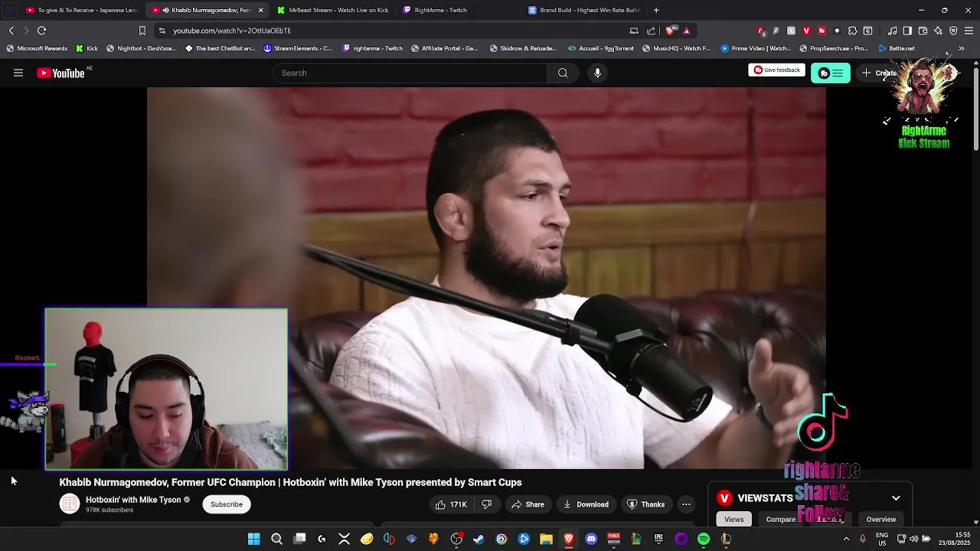Switch to MrBeast Stream Kick tab
The height and width of the screenshot is (551, 980).
point(333,10)
